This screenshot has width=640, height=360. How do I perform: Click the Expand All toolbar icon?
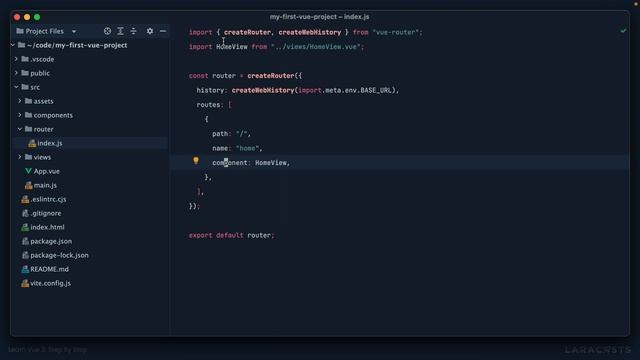(x=120, y=31)
